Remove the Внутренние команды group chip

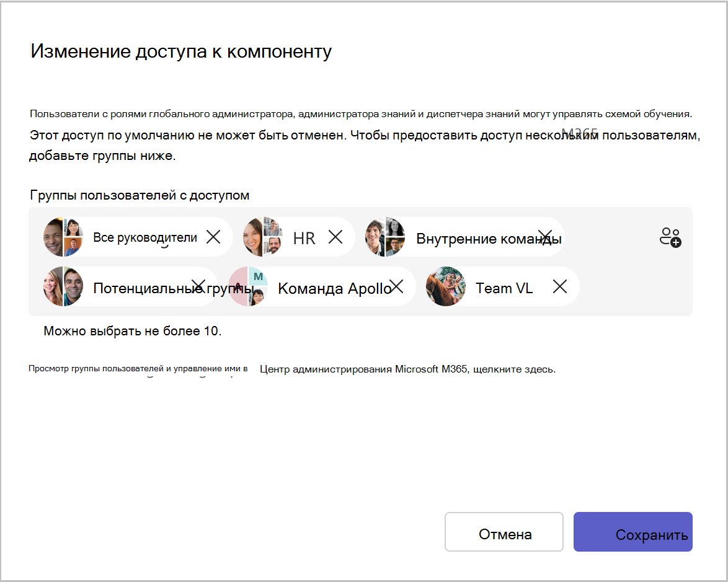(x=545, y=237)
